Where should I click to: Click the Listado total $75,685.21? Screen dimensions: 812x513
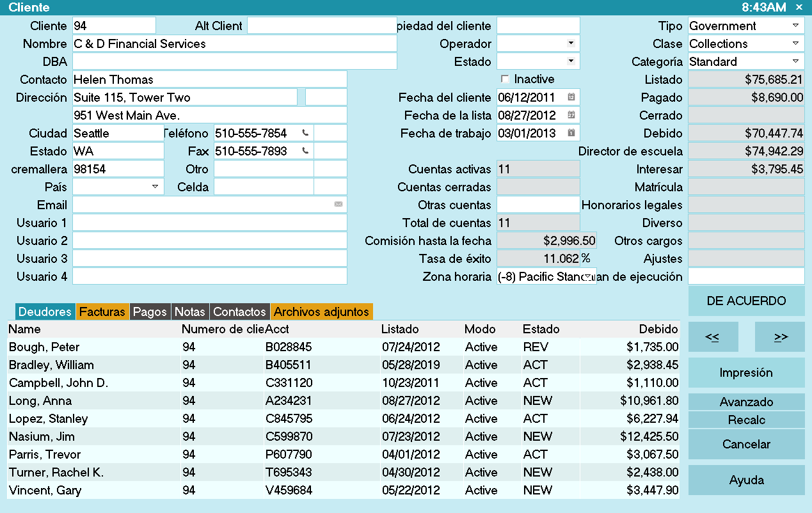[747, 79]
